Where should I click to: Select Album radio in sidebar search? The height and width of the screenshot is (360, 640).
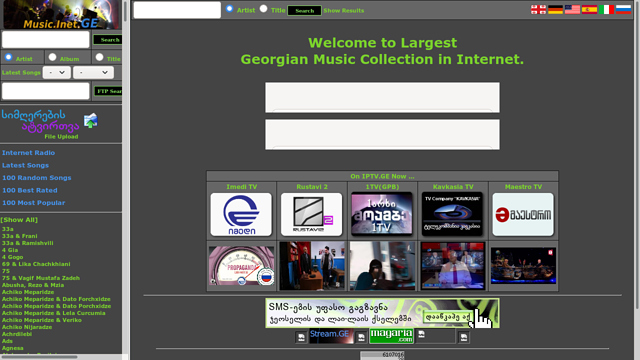(52, 57)
